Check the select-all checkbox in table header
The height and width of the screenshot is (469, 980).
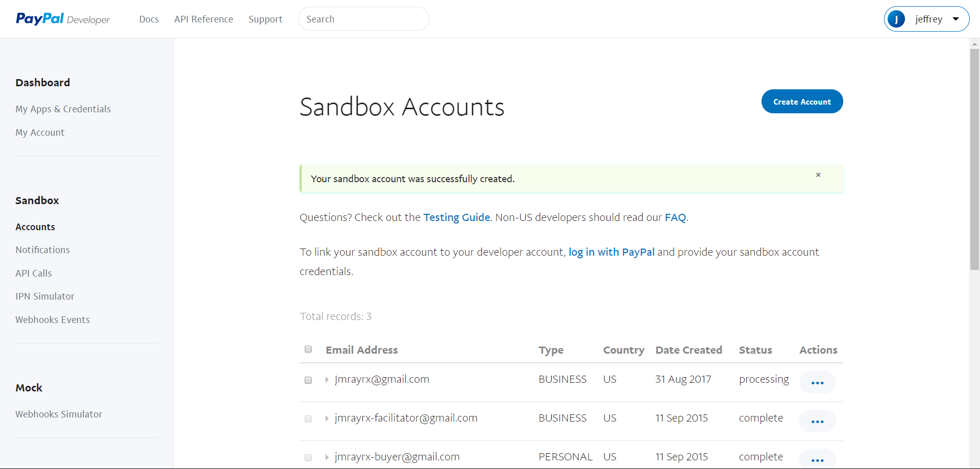[x=308, y=349]
